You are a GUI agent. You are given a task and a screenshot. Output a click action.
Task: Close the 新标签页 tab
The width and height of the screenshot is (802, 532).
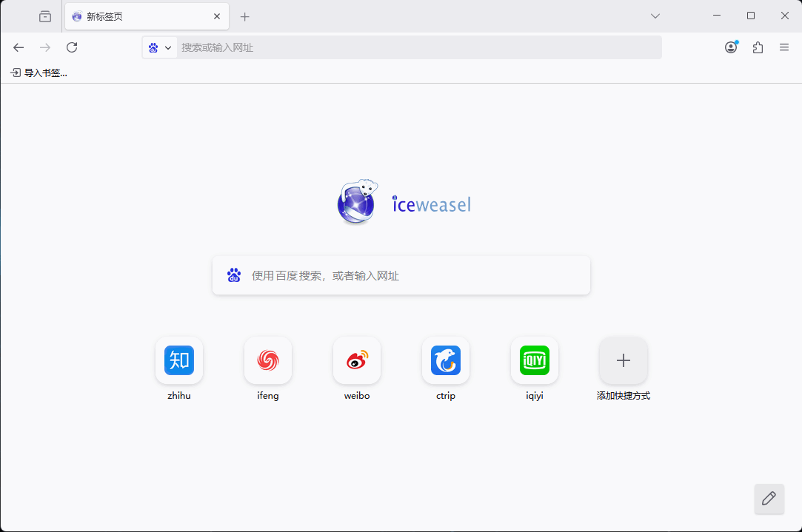pyautogui.click(x=217, y=16)
